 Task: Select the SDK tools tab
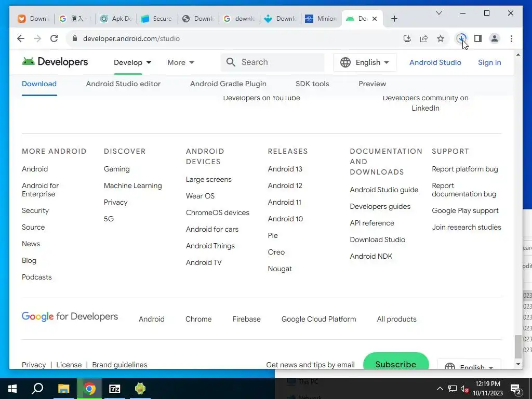pos(312,84)
